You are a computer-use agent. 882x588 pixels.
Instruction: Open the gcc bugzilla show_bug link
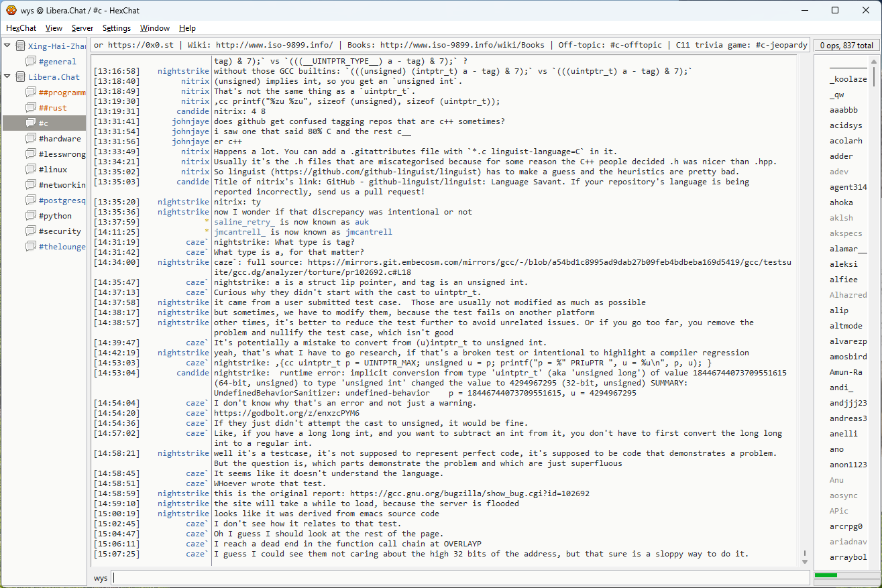(470, 493)
